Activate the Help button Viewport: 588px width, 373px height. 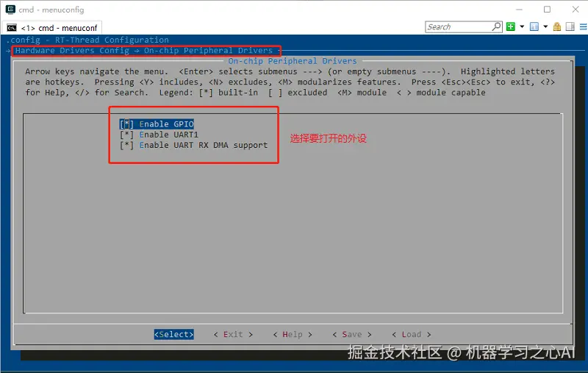click(293, 334)
